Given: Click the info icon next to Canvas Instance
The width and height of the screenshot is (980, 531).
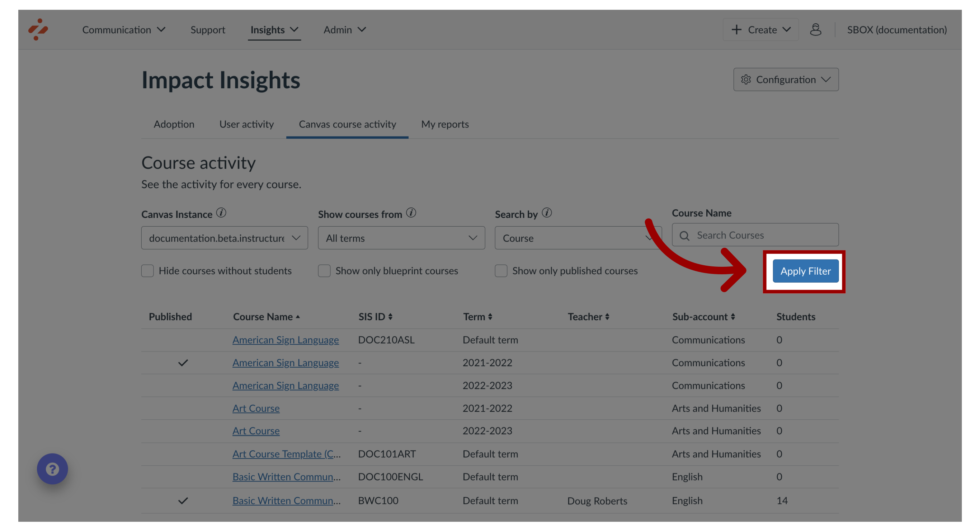Looking at the screenshot, I should coord(221,213).
